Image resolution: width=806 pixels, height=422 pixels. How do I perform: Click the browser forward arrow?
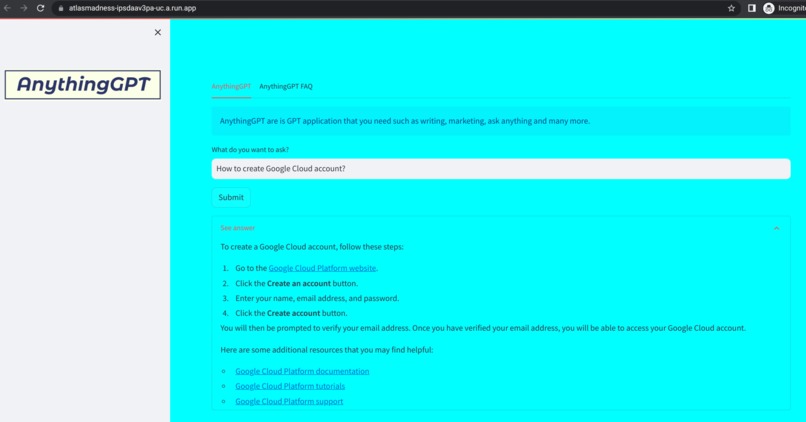(x=24, y=8)
